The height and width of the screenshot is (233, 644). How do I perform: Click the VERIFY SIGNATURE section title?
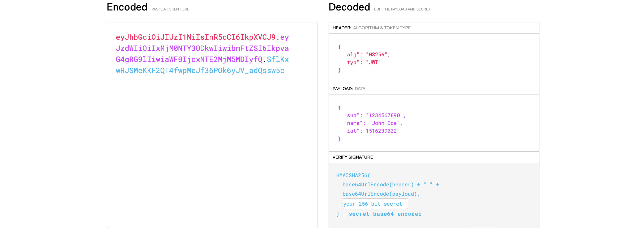pyautogui.click(x=352, y=157)
